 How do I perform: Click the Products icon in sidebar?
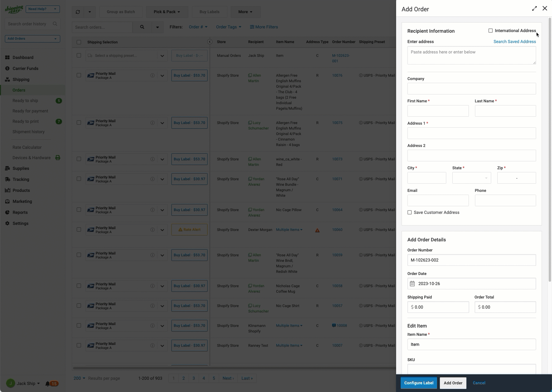click(x=7, y=190)
